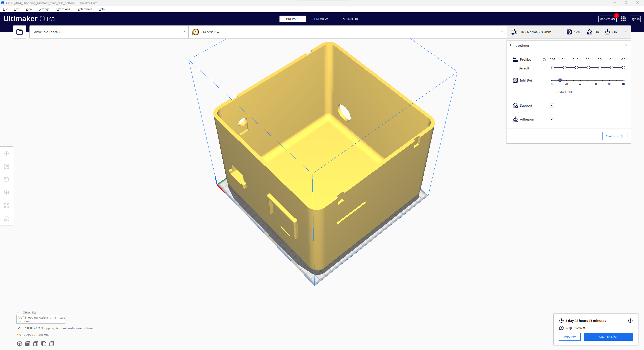The height and width of the screenshot is (350, 644).
Task: Collapse the Object list expander
Action: [x=18, y=312]
